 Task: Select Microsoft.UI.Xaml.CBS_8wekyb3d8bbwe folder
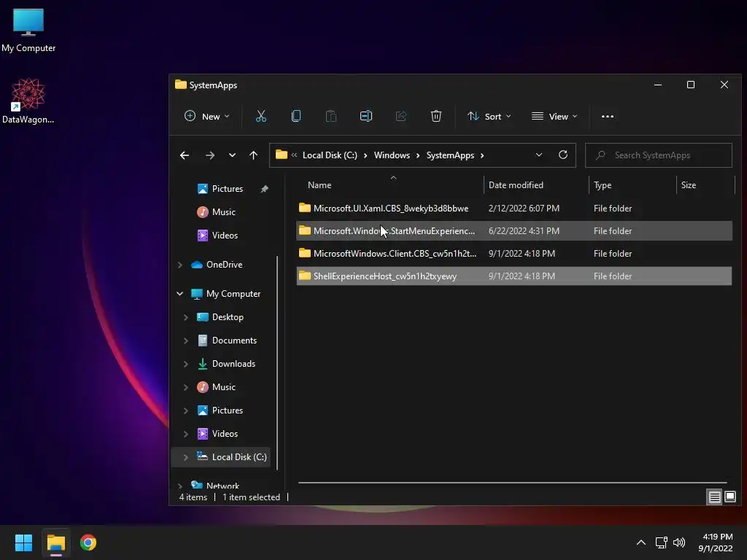coord(514,208)
